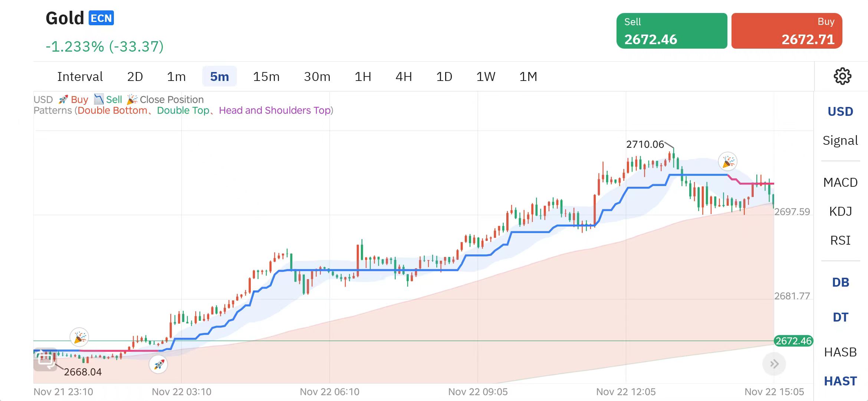Switch to the 15m interval tab

tap(266, 76)
